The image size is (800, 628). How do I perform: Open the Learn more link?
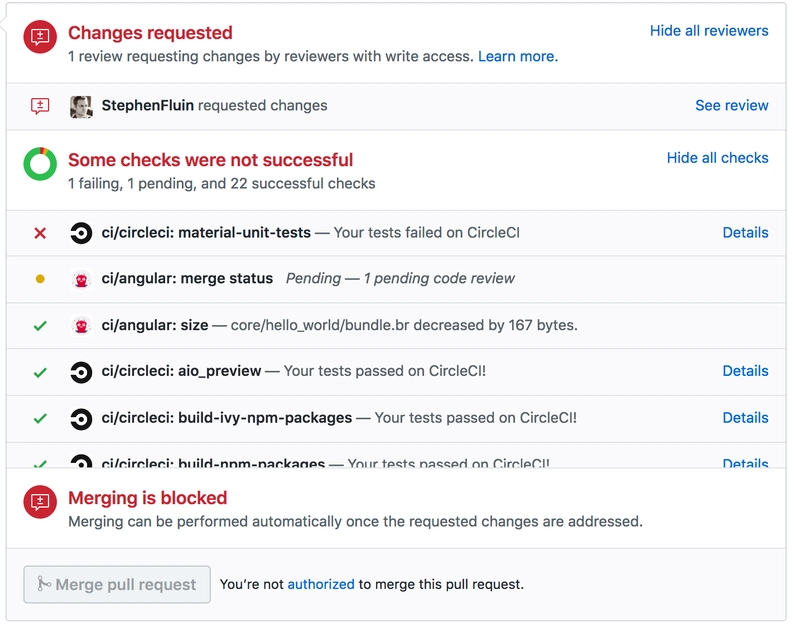click(518, 56)
